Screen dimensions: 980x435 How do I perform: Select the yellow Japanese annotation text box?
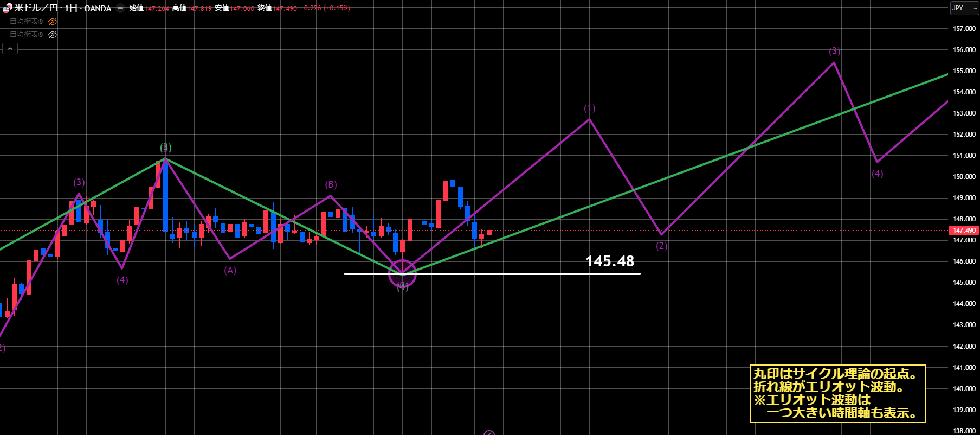(837, 393)
